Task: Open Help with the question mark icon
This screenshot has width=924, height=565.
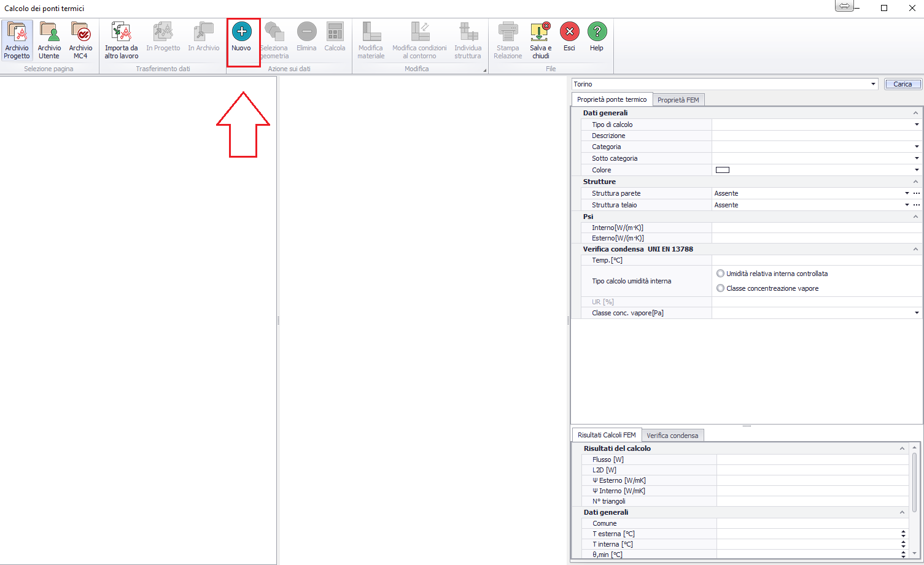Action: pyautogui.click(x=597, y=32)
